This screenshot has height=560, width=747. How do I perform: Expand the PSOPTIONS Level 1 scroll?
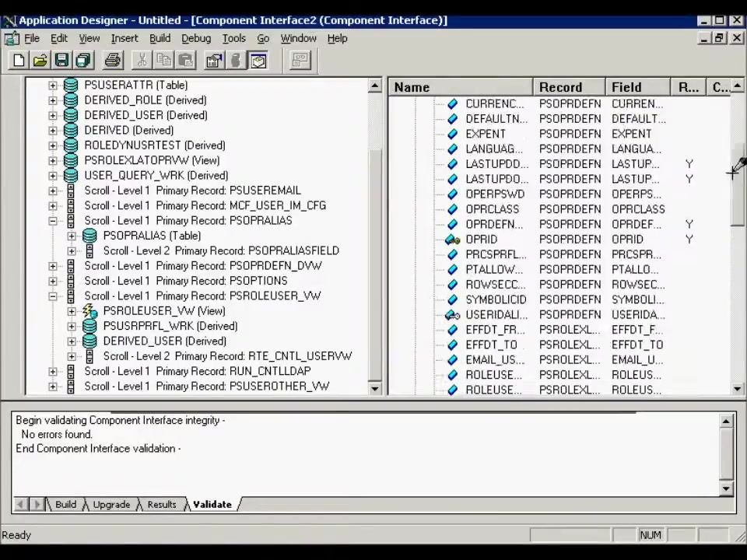click(53, 281)
